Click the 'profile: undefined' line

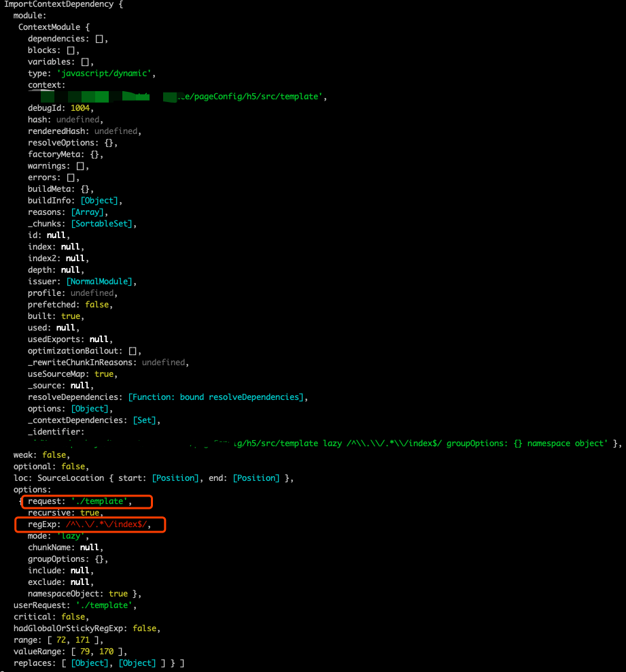point(73,293)
